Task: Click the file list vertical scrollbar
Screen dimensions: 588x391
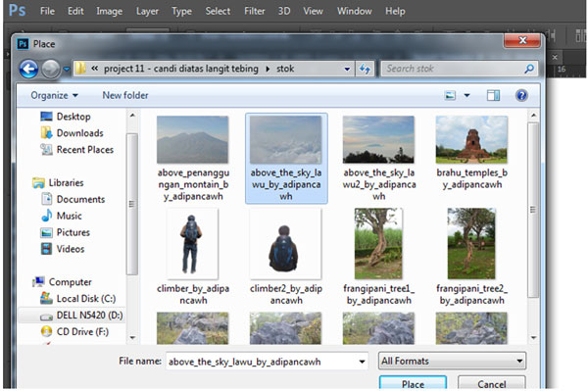Action: [x=533, y=225]
